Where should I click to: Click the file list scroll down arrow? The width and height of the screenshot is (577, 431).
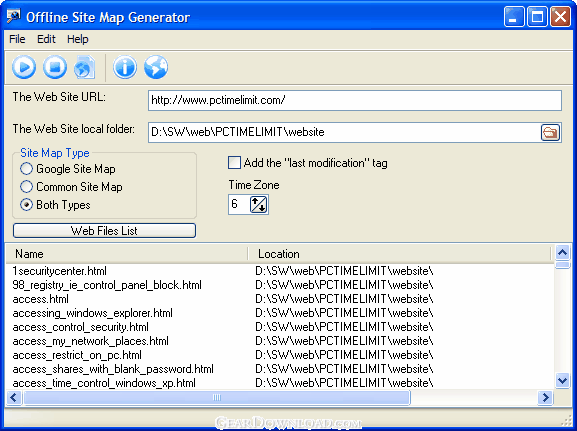click(x=562, y=380)
